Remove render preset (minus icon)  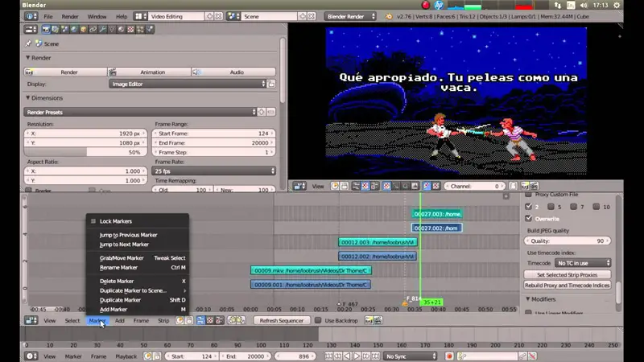pyautogui.click(x=271, y=112)
